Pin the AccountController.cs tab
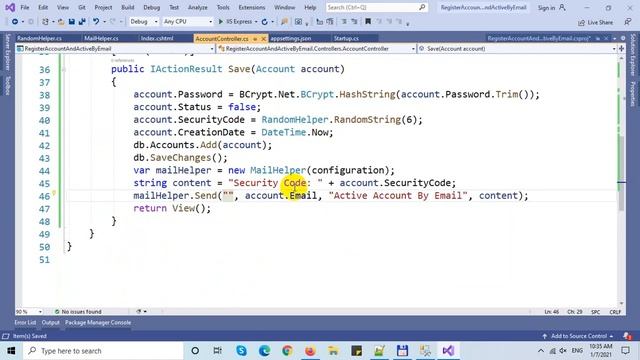 [255, 39]
